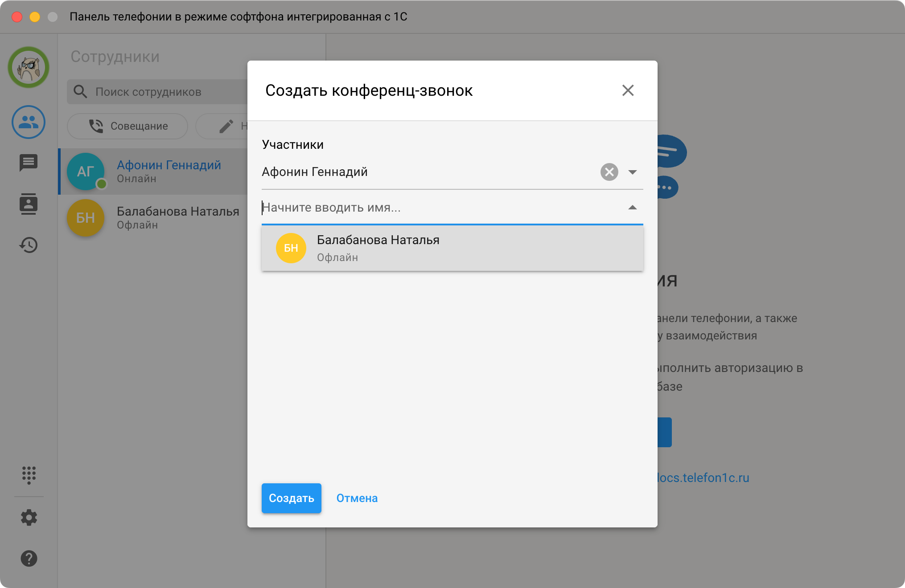
Task: Click the Создать button
Action: coord(291,498)
